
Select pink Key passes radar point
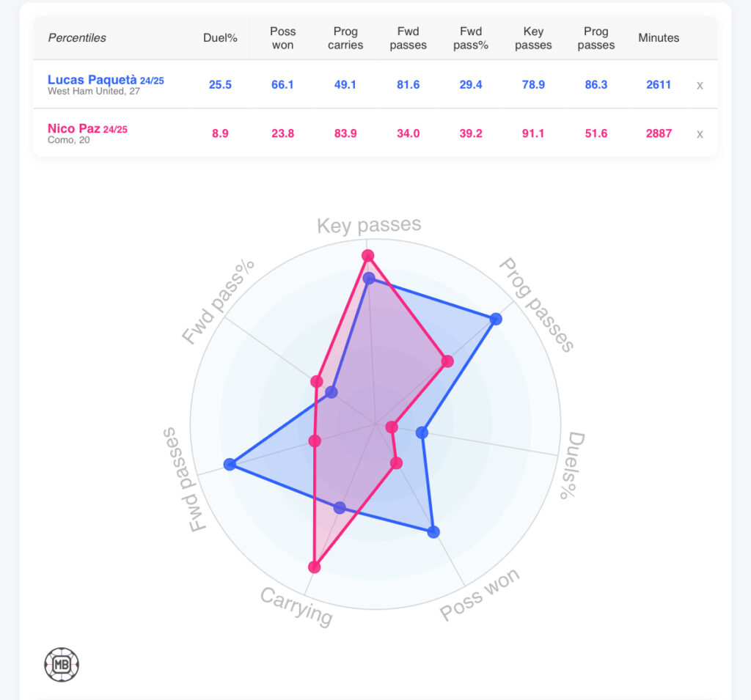368,256
